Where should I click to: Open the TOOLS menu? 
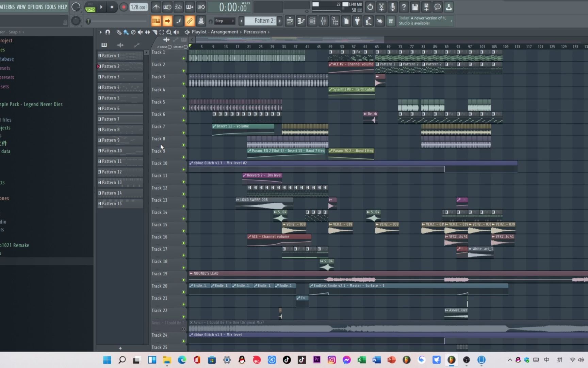[x=50, y=7]
